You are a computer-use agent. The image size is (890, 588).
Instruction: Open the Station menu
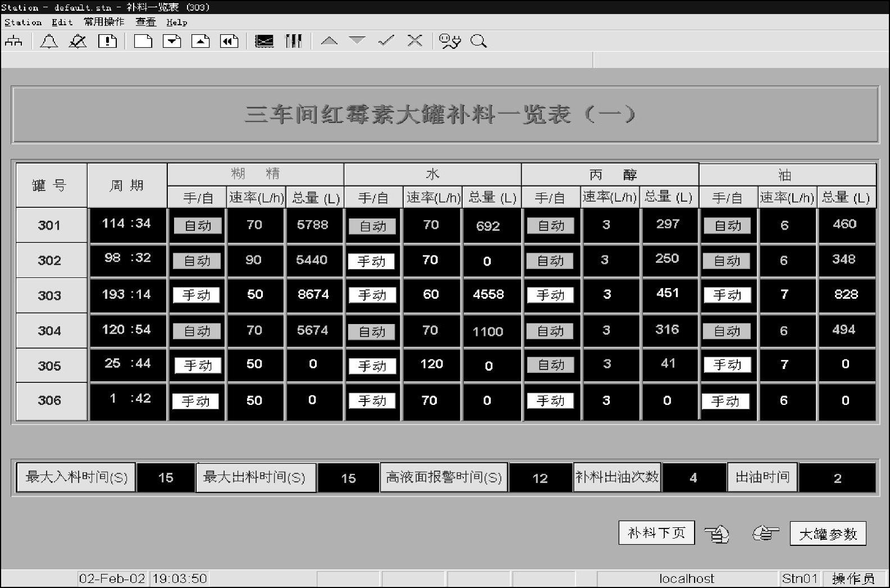[x=23, y=22]
